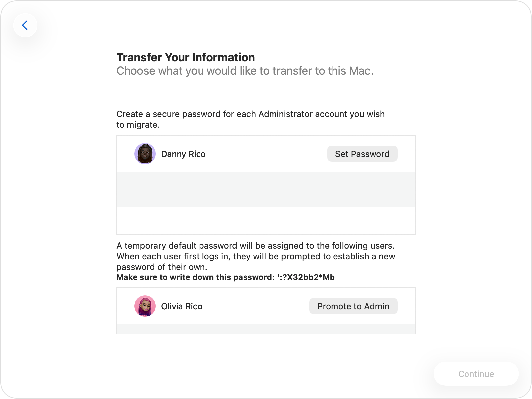Promote Olivia Rico to Admin
The image size is (532, 399).
[353, 306]
